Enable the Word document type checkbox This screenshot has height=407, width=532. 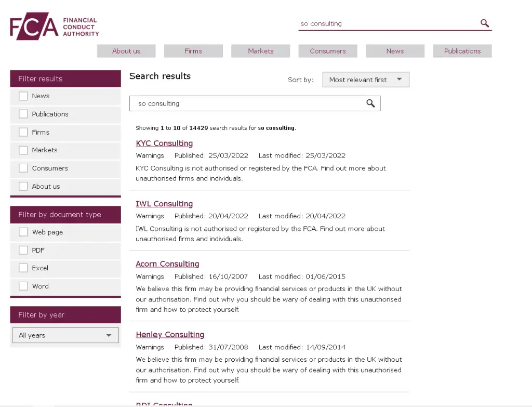(x=23, y=286)
